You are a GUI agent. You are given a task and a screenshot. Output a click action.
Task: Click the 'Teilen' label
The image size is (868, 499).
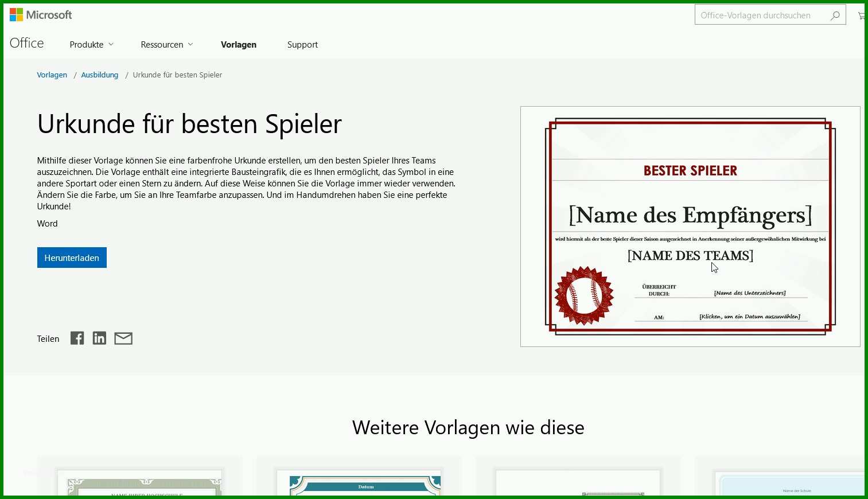click(x=48, y=339)
